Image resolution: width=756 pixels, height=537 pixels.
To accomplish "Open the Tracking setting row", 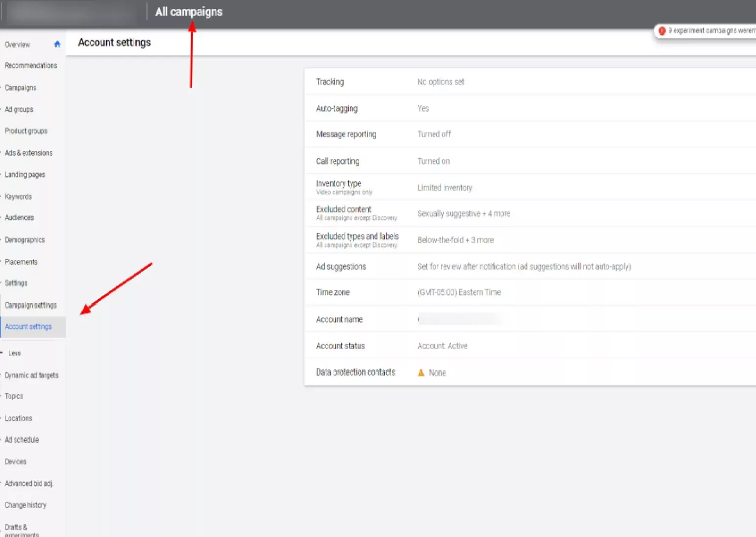I will (529, 82).
